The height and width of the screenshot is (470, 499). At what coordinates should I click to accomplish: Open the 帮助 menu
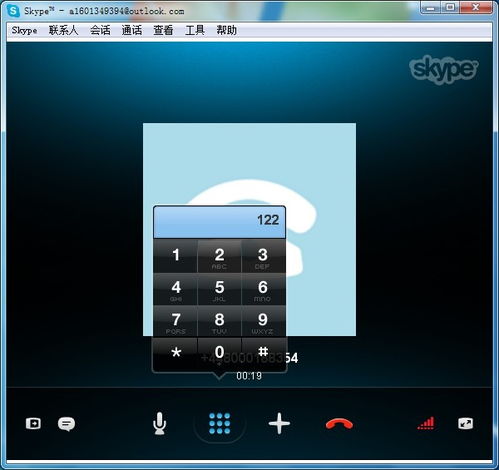pyautogui.click(x=227, y=30)
